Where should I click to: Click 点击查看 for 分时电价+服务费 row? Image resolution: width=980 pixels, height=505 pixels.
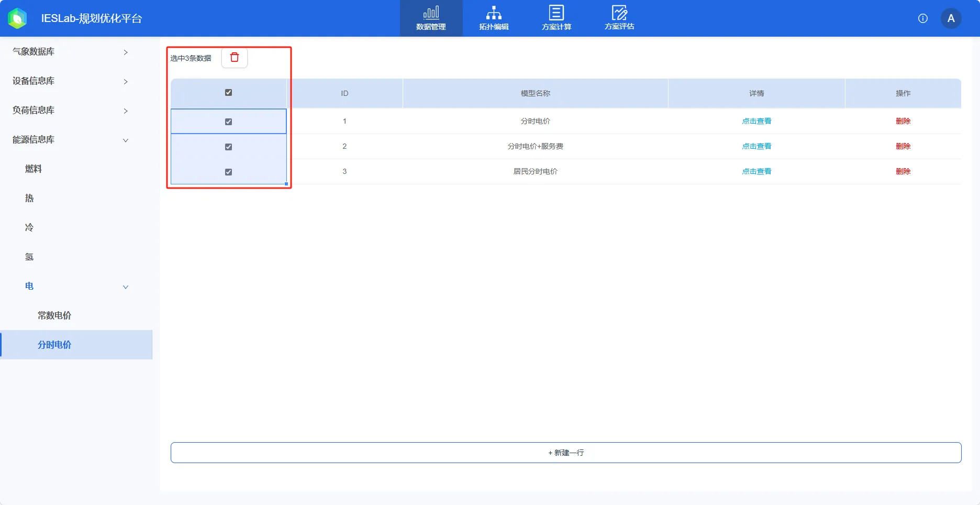[x=756, y=146]
